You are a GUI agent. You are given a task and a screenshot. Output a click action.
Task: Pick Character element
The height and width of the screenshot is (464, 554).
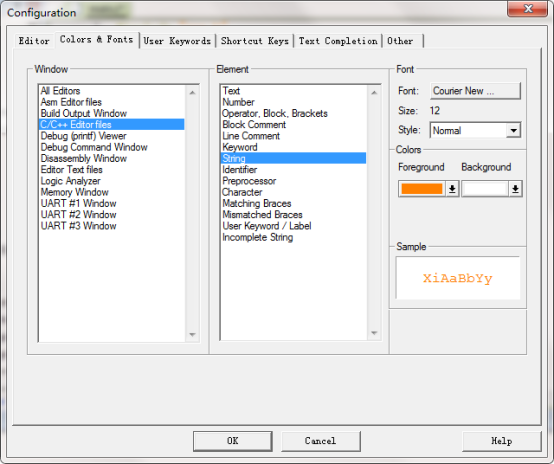tap(293, 192)
